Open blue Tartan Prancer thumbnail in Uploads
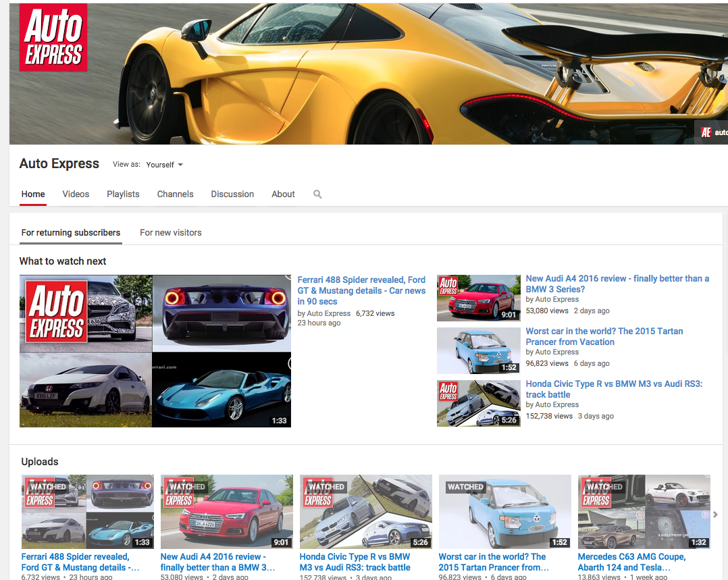The width and height of the screenshot is (728, 580). click(x=504, y=512)
